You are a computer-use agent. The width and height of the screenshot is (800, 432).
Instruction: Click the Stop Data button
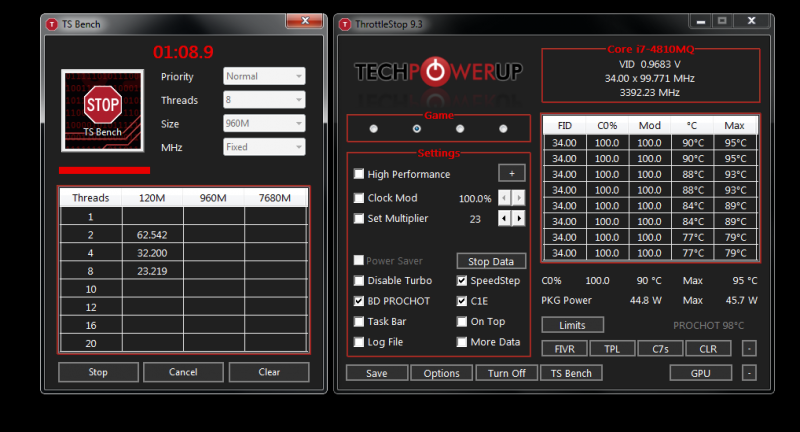pyautogui.click(x=491, y=261)
